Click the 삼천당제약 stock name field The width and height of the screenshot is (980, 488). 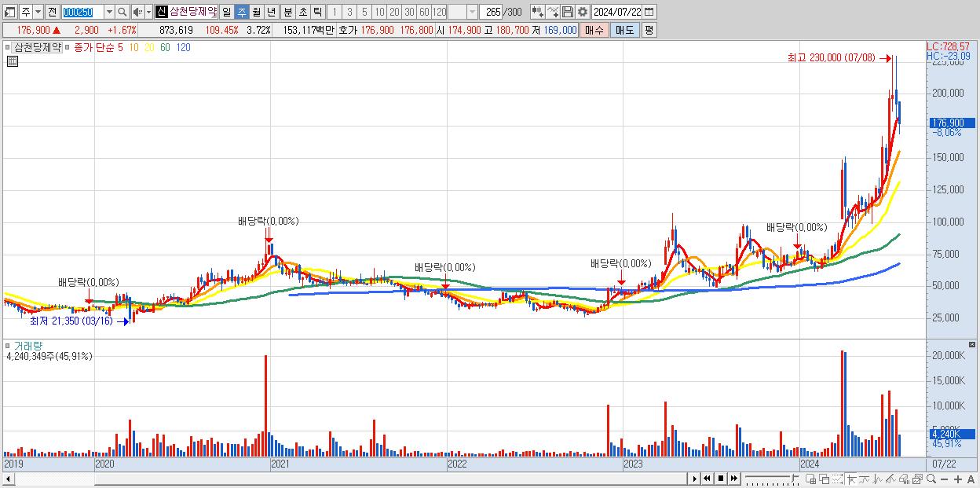pyautogui.click(x=192, y=12)
